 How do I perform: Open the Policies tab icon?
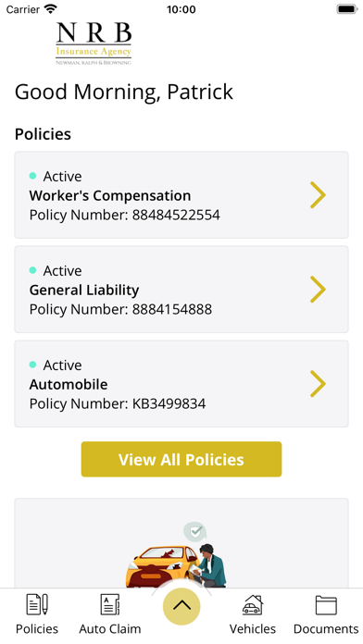(x=37, y=604)
